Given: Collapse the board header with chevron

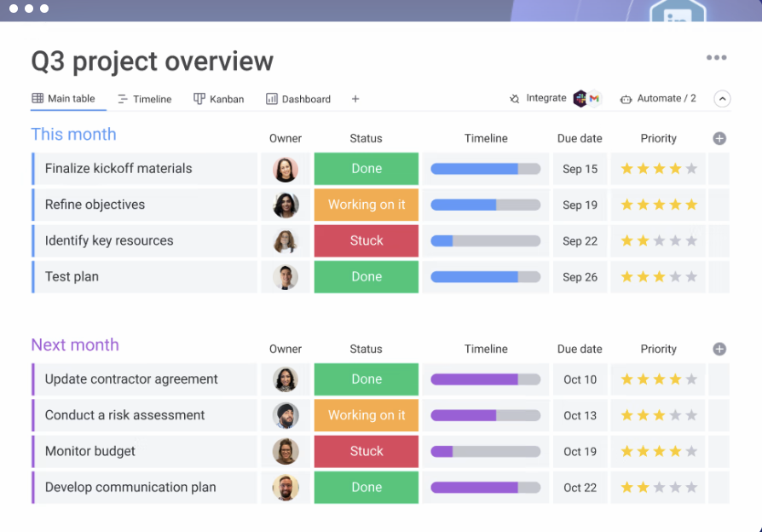Looking at the screenshot, I should pyautogui.click(x=722, y=99).
